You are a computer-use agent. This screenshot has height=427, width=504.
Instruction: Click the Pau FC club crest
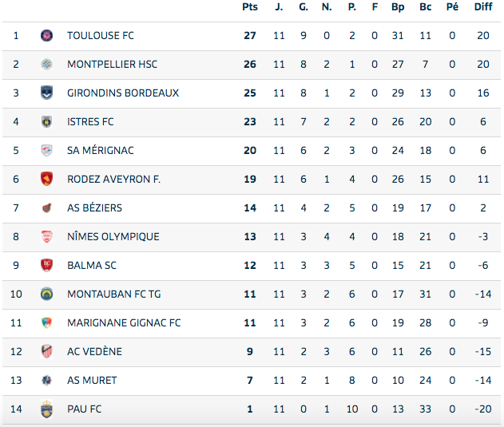tap(46, 409)
